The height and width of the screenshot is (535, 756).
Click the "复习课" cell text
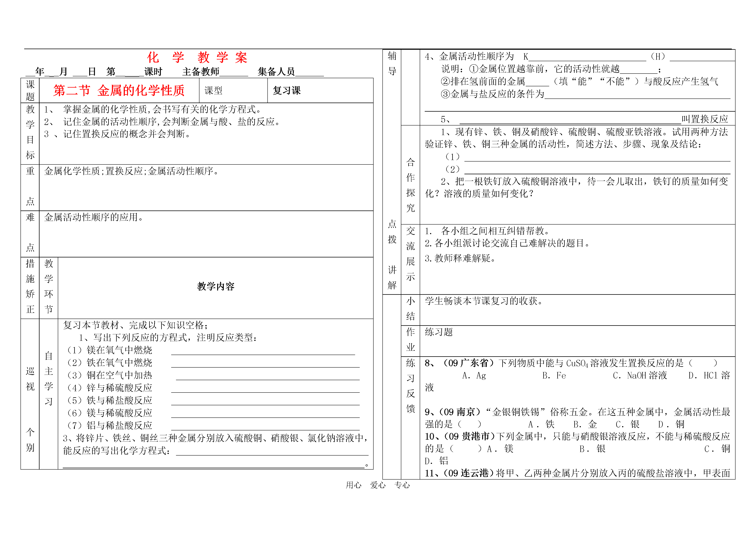(286, 91)
